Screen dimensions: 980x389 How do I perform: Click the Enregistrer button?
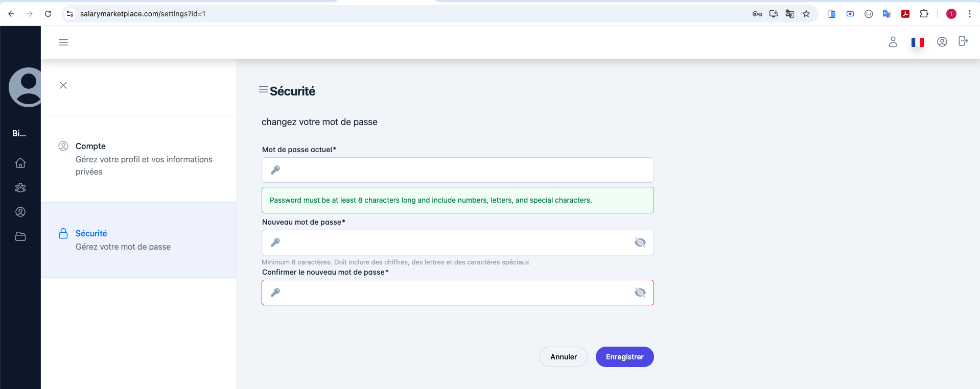(x=624, y=357)
